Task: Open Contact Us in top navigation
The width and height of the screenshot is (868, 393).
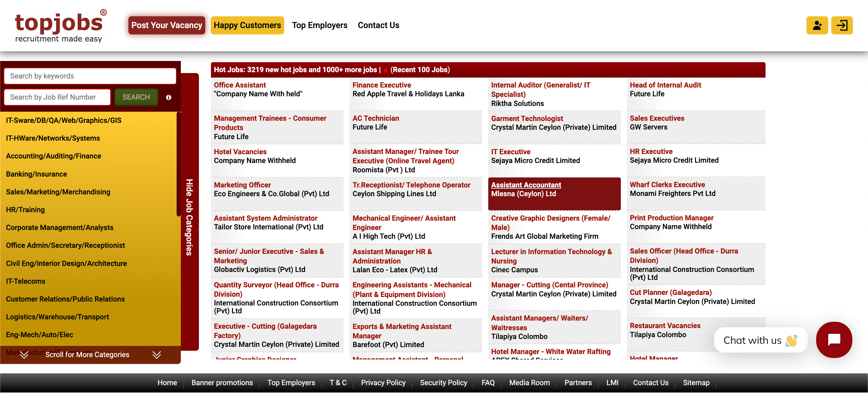Action: tap(378, 25)
